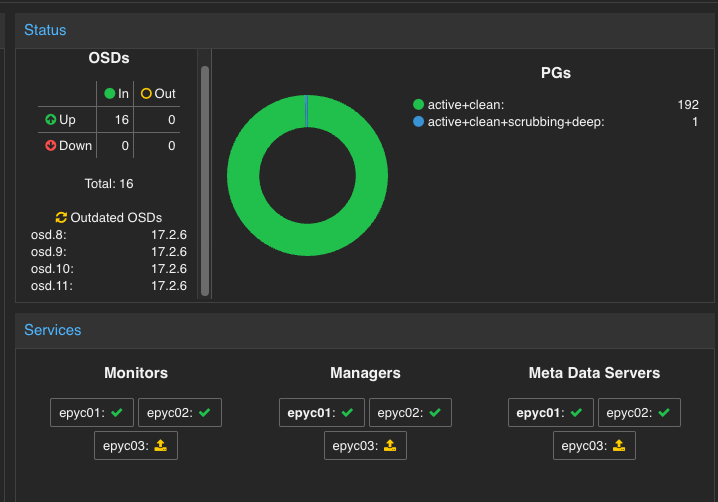The height and width of the screenshot is (502, 718).
Task: Click the Services panel header
Action: point(364,330)
